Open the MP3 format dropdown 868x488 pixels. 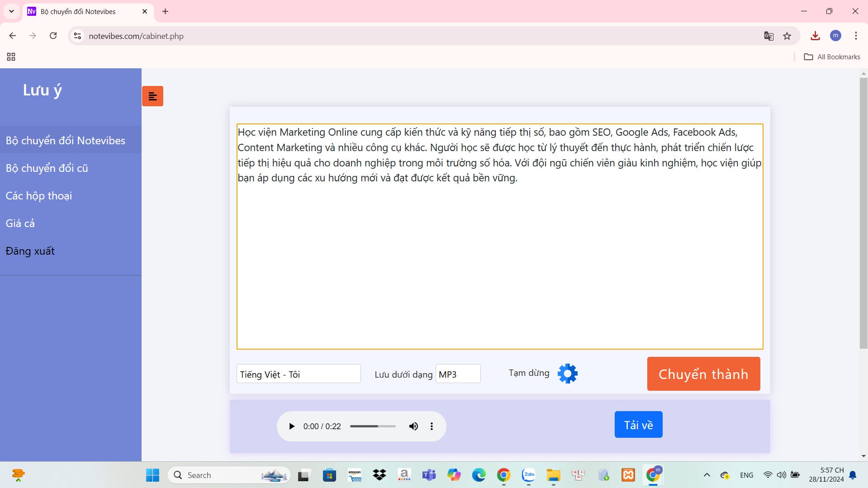(458, 374)
